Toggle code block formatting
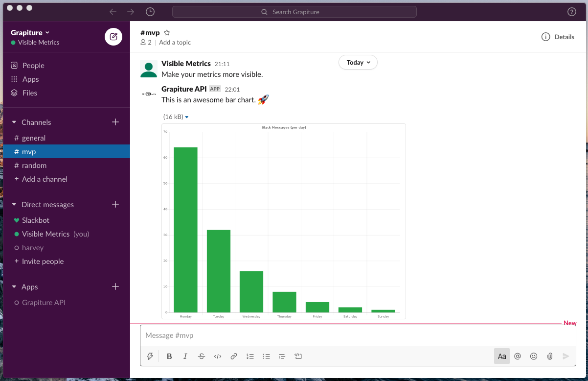588x381 pixels. [298, 356]
